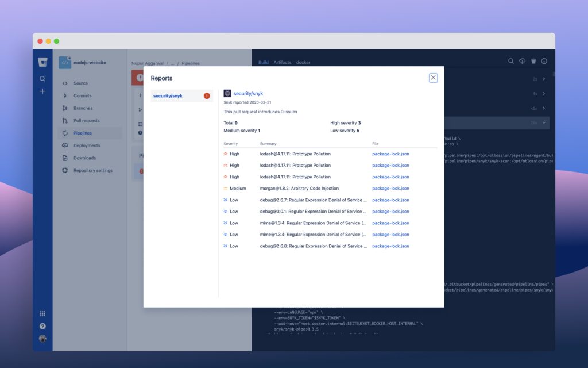Click the nodejs-website repository avatar
Screen dimensions: 588x368
(x=65, y=62)
